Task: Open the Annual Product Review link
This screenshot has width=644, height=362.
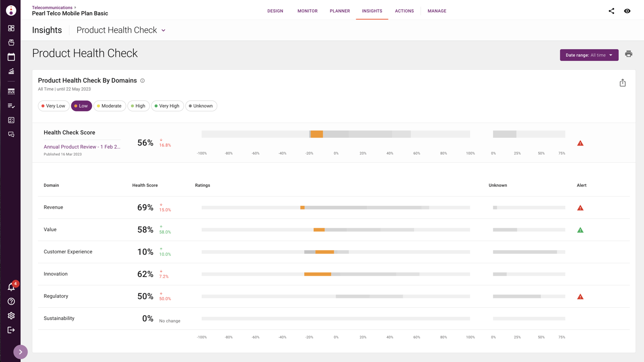Action: (81, 146)
